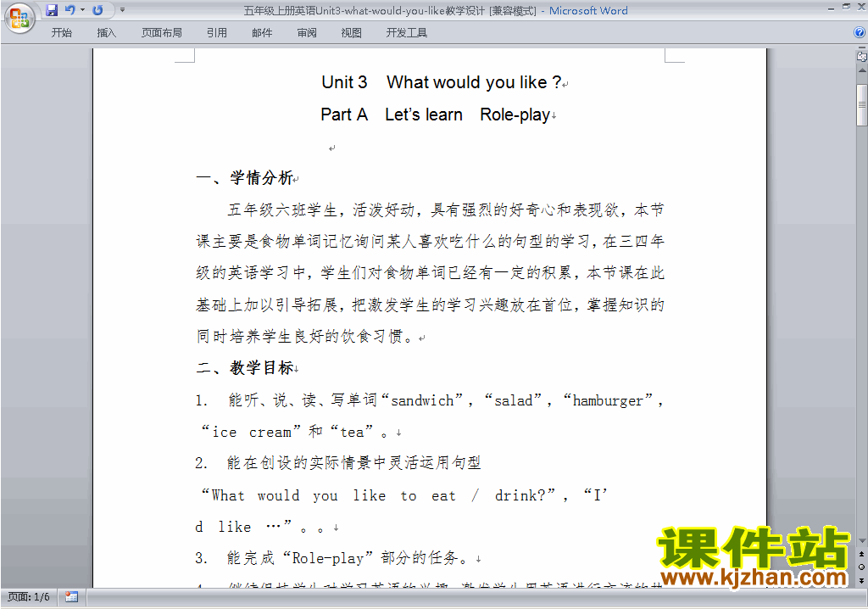The image size is (868, 609).
Task: Click the line 2. 能在创设的实际情景中灵活运用句型
Action: point(337,463)
